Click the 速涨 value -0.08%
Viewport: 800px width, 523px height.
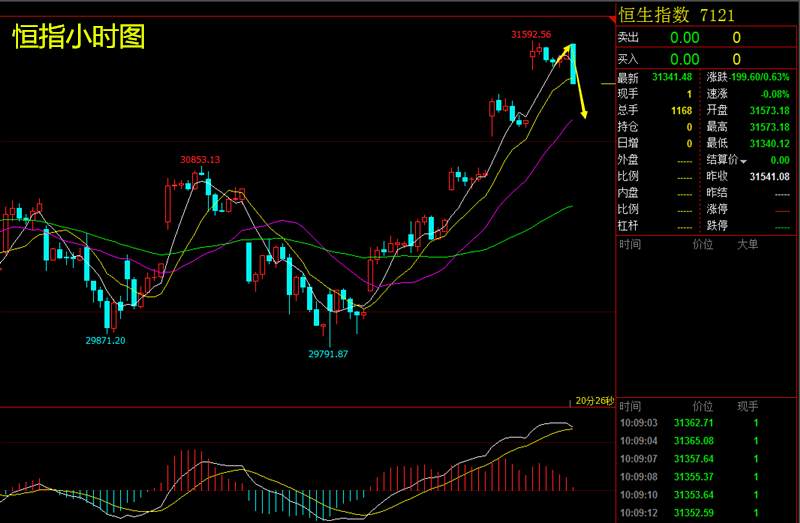[775, 94]
